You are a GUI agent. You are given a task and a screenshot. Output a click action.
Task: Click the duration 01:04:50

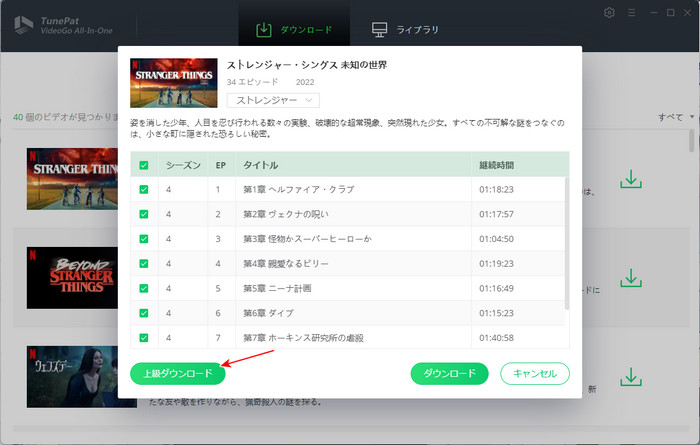pos(496,239)
